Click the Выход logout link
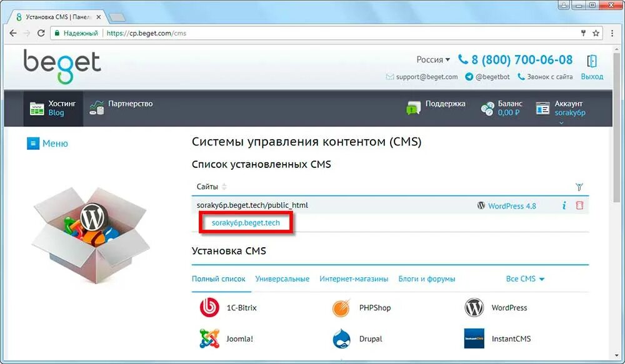The width and height of the screenshot is (625, 364). (592, 76)
